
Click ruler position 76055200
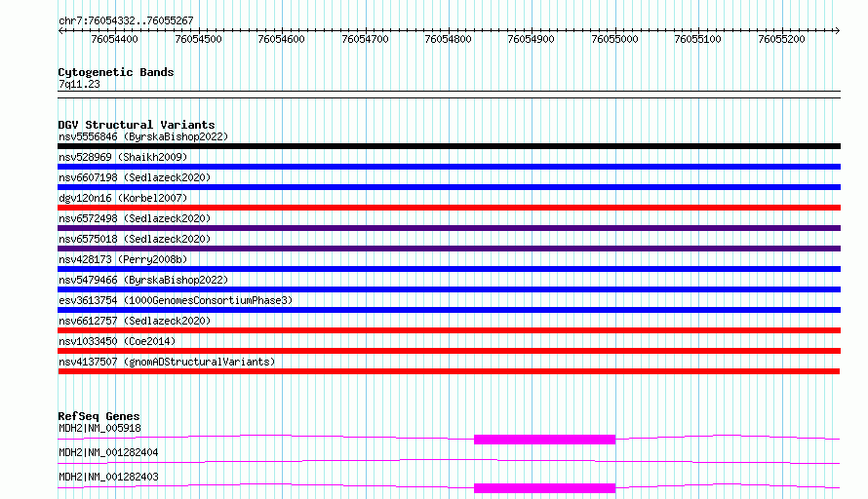click(781, 39)
